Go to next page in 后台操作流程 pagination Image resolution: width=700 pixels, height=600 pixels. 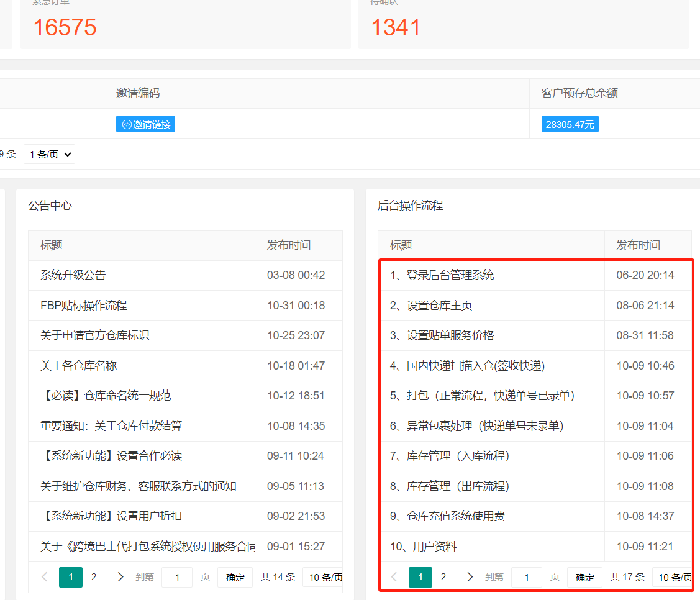click(470, 577)
